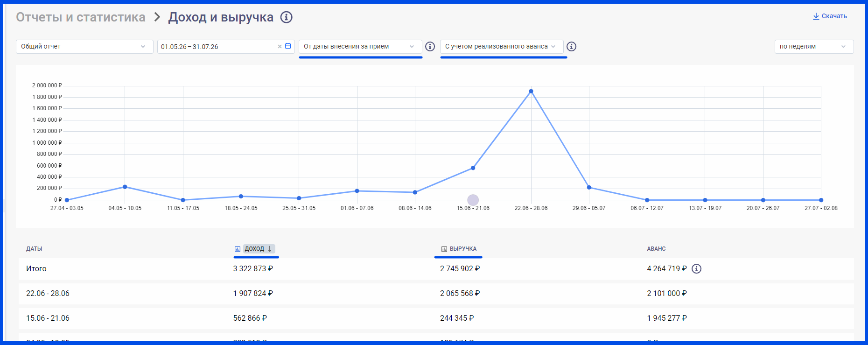Click the 22.06 - 28.06 table row date

tap(48, 294)
